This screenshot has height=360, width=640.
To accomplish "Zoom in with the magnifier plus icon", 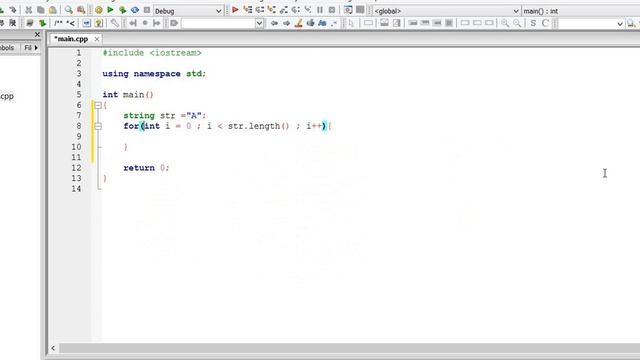I will pos(505,23).
